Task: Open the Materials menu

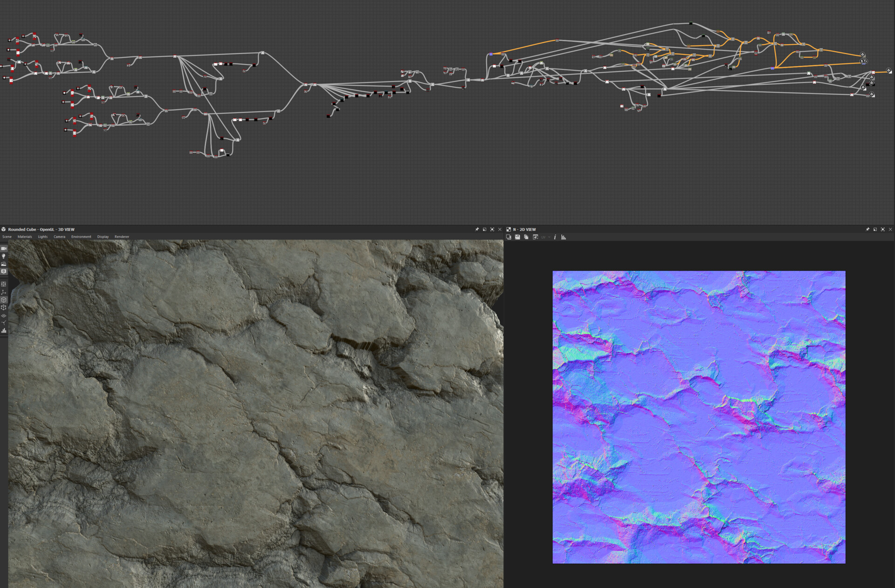Action: tap(25, 237)
